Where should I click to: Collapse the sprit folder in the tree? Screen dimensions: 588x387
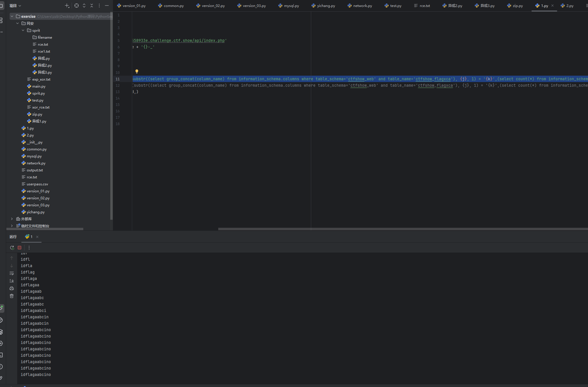coord(23,30)
